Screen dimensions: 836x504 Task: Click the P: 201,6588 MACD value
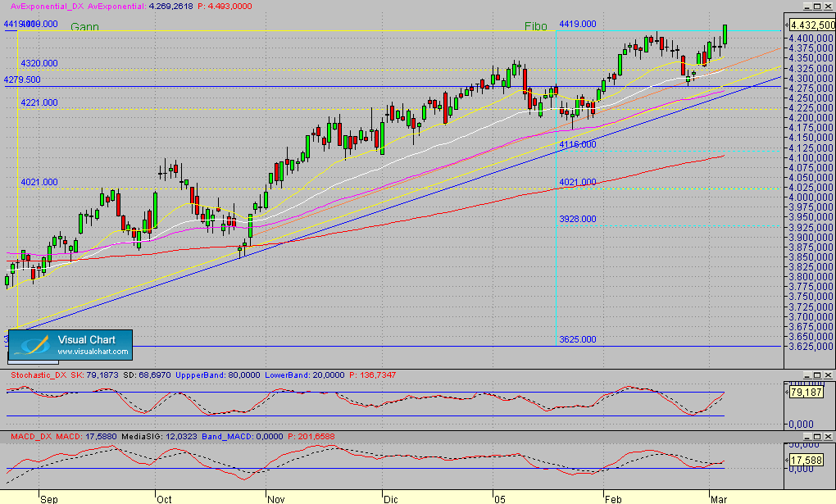click(311, 436)
